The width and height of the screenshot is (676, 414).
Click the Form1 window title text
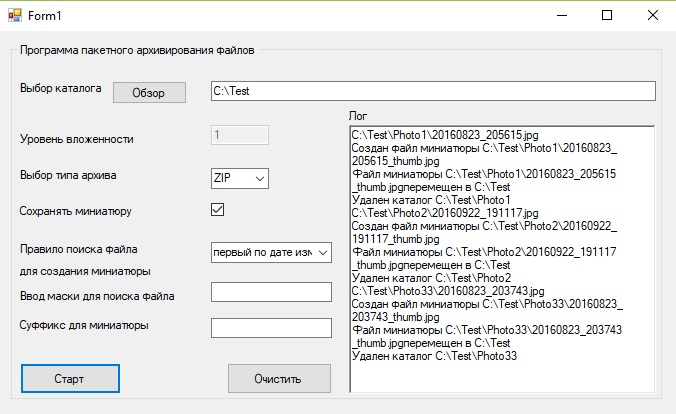point(45,16)
